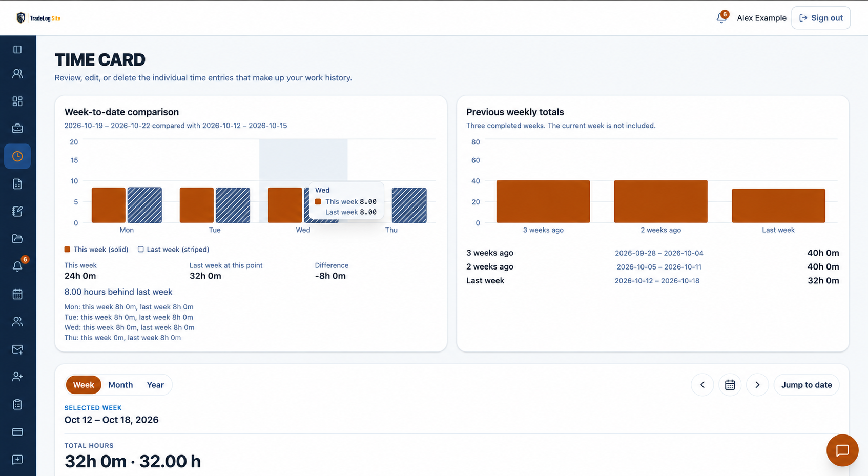Open the briefcase jobs sidebar icon
868x476 pixels.
click(x=17, y=129)
